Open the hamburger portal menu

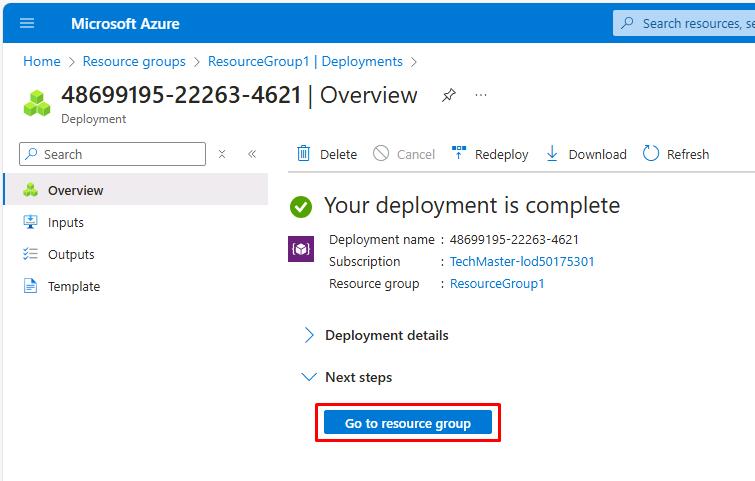click(27, 23)
